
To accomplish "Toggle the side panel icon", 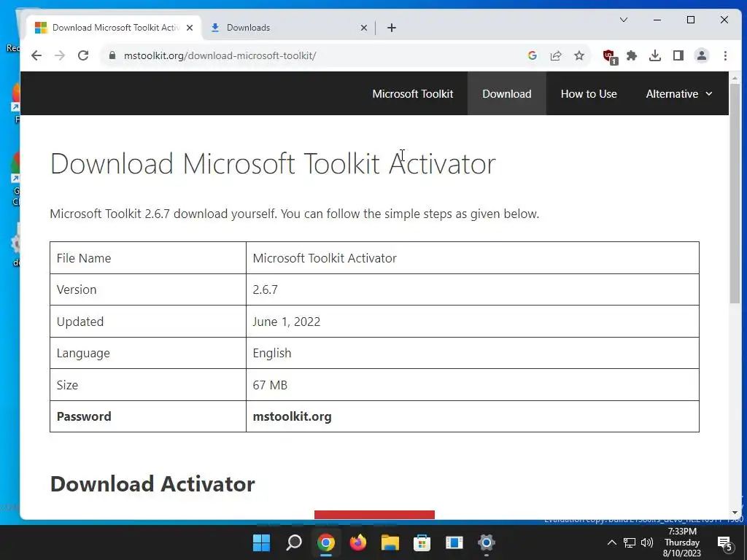I will pos(678,55).
